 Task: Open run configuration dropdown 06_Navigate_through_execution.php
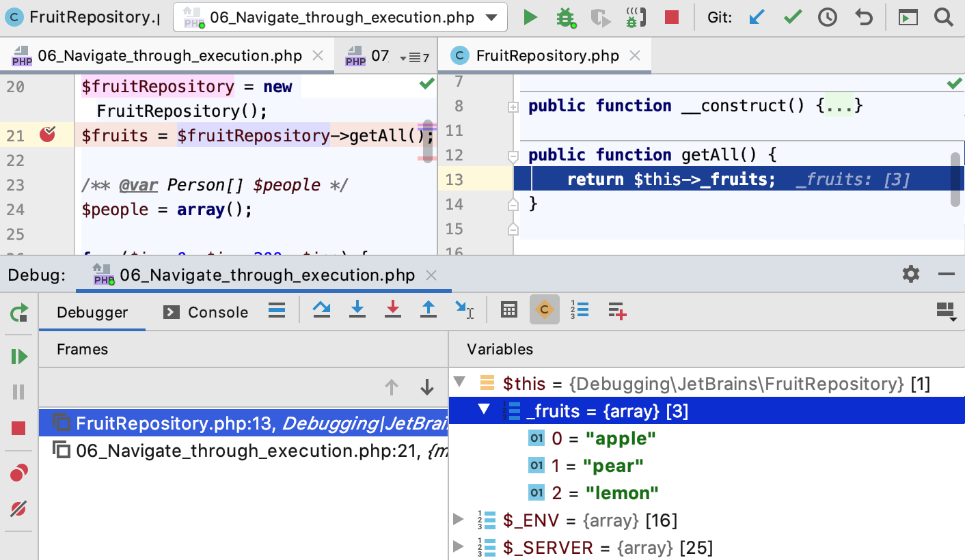click(x=340, y=18)
